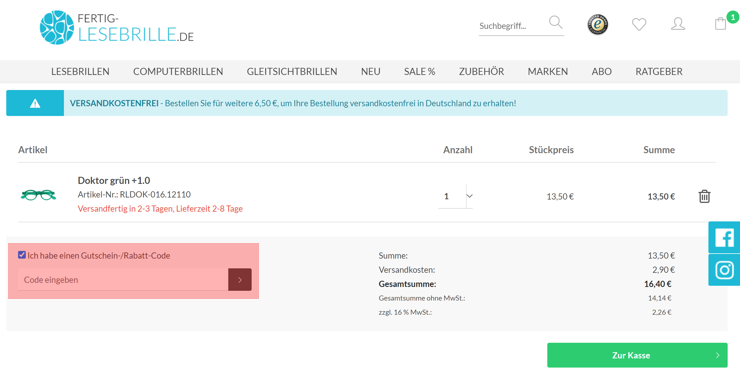
Task: Open the Facebook page icon
Action: [724, 237]
